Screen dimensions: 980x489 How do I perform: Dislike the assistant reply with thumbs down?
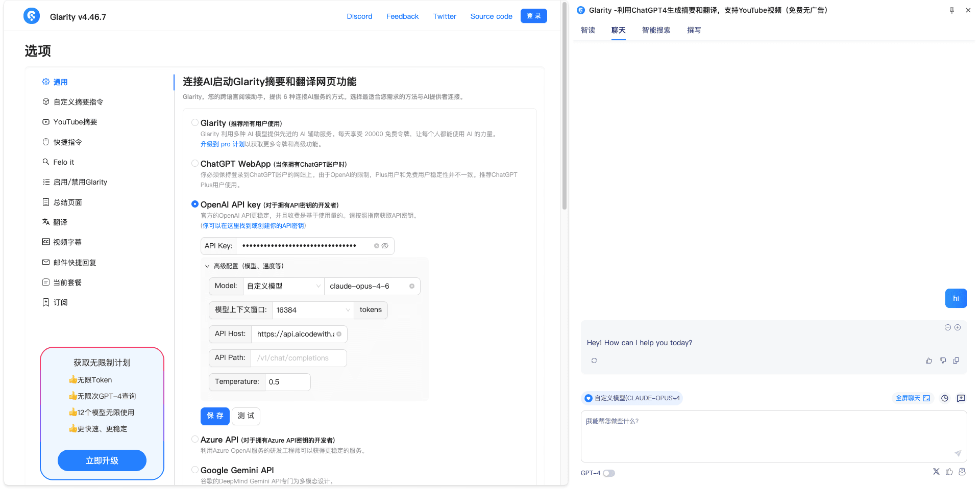click(943, 361)
